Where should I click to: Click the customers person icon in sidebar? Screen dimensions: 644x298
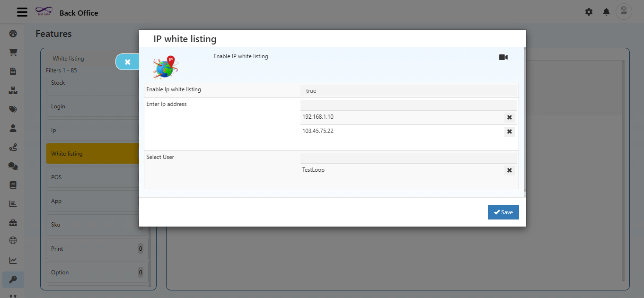pyautogui.click(x=13, y=128)
